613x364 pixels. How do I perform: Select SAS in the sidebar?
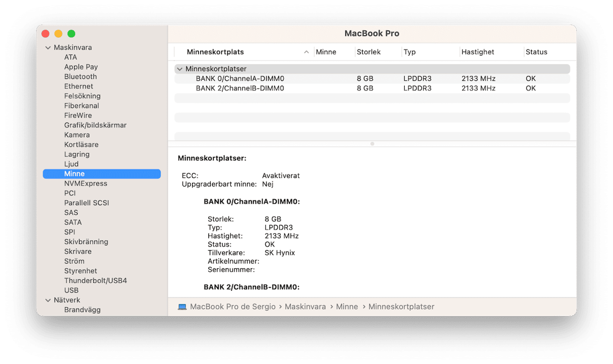71,213
